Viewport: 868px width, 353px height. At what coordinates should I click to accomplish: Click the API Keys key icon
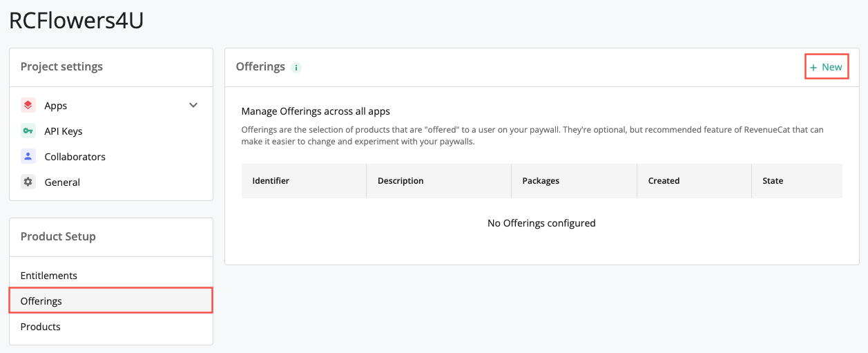pyautogui.click(x=28, y=131)
